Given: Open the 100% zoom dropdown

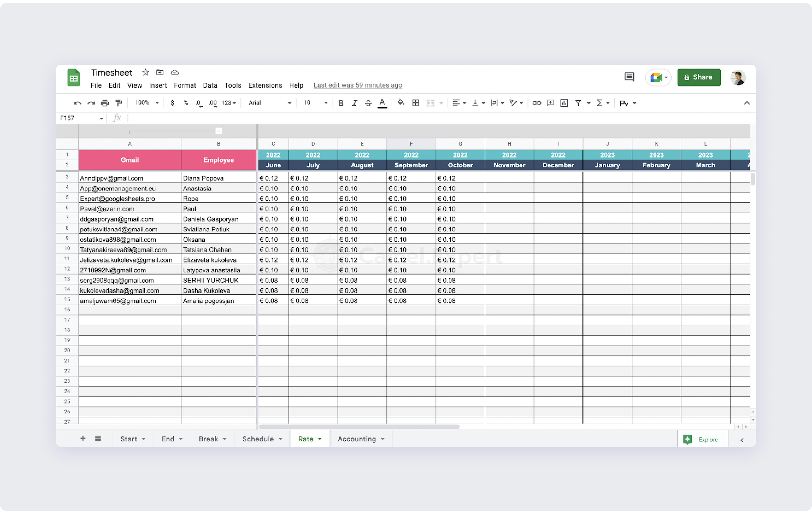Looking at the screenshot, I should click(147, 103).
